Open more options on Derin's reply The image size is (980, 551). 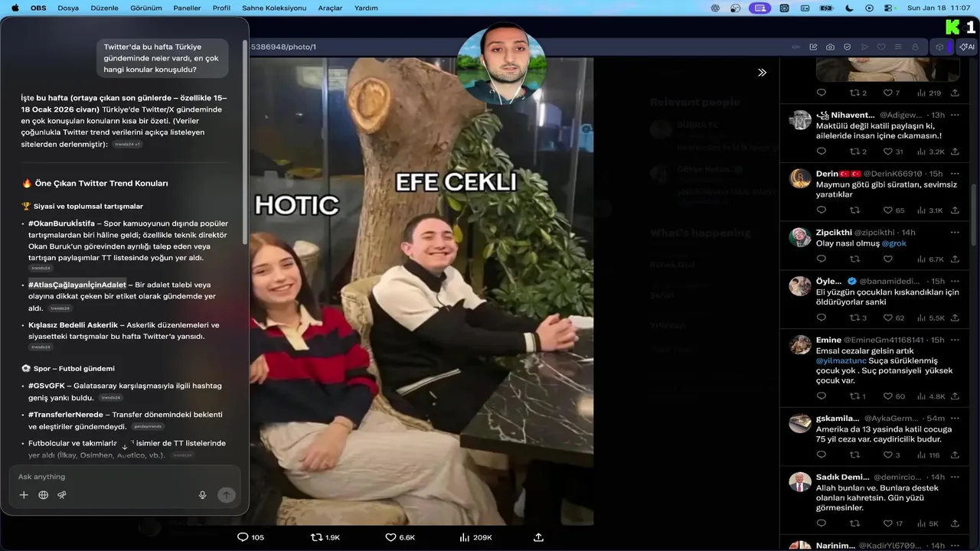coord(955,174)
